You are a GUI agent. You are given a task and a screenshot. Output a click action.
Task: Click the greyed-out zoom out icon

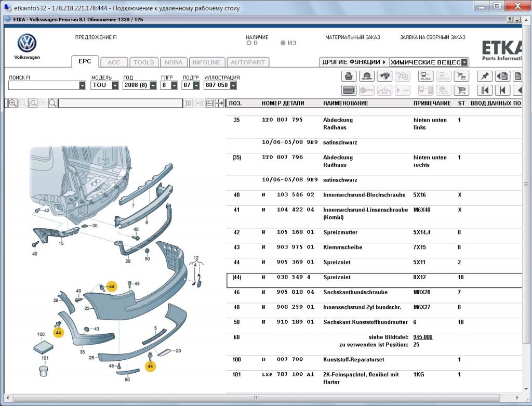click(x=23, y=103)
